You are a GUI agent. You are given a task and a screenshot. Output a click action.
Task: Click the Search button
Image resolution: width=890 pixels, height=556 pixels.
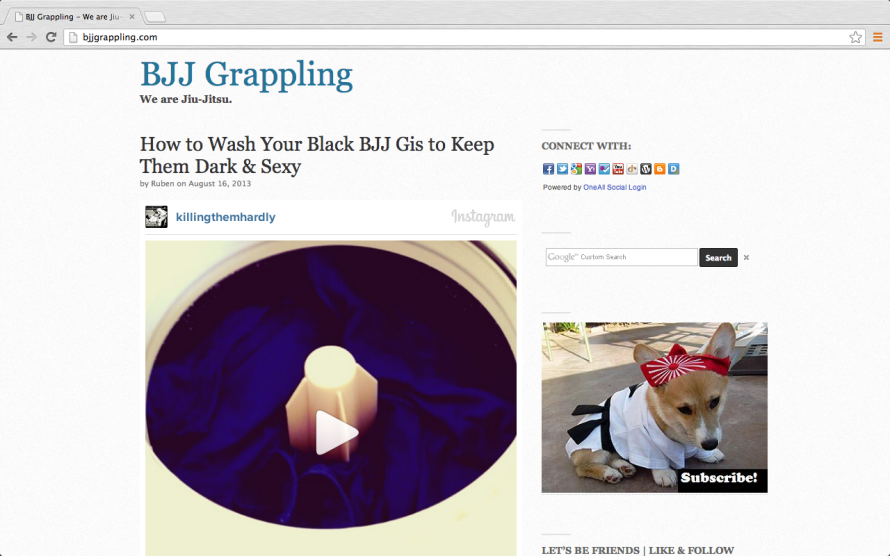(x=718, y=258)
